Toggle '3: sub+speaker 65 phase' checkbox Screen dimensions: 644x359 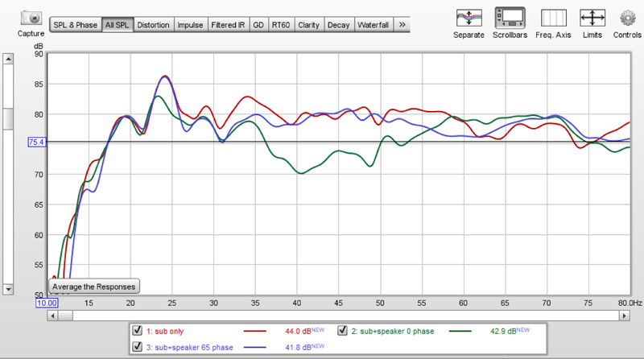[139, 346]
